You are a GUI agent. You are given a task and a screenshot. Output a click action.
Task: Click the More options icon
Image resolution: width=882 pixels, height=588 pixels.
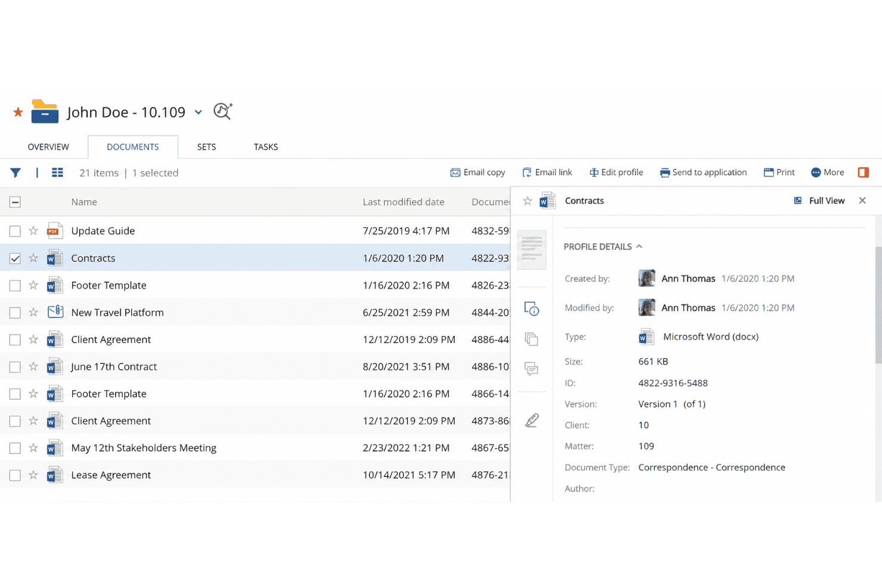816,172
